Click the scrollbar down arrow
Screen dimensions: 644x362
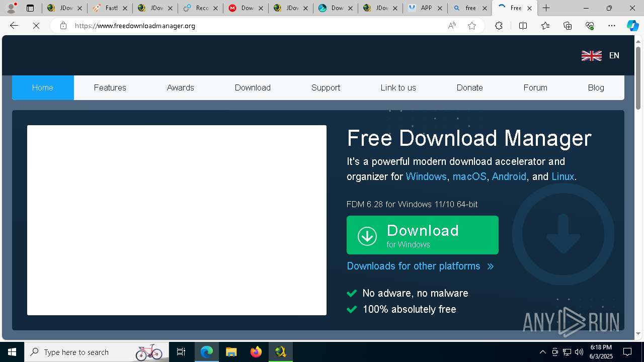pos(638,333)
